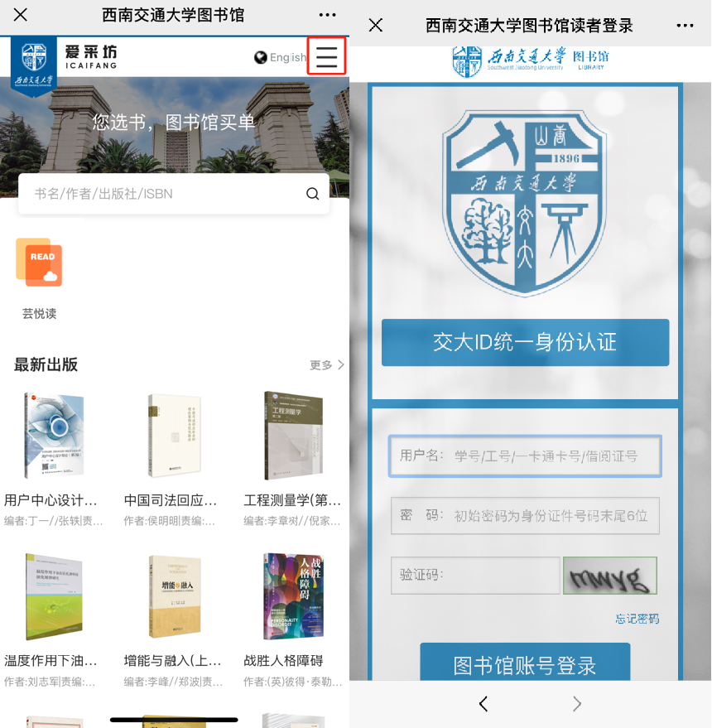Open more options dots on library page
The height and width of the screenshot is (728, 712).
click(327, 16)
